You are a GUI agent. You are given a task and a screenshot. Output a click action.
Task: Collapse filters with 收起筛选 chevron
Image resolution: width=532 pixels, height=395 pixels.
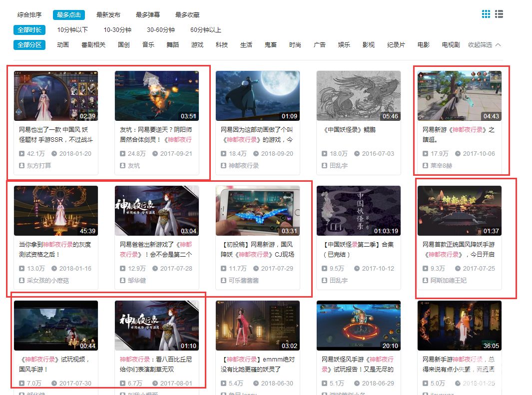coord(484,45)
